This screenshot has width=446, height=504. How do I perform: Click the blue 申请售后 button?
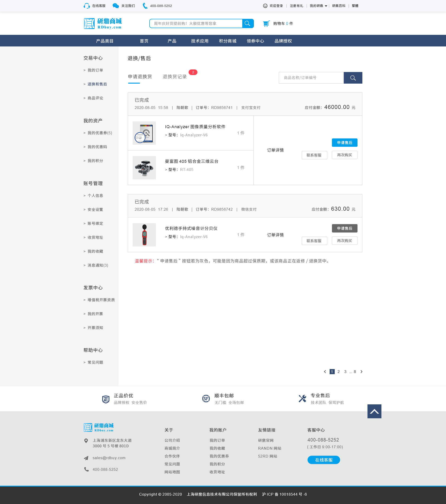pyautogui.click(x=344, y=143)
